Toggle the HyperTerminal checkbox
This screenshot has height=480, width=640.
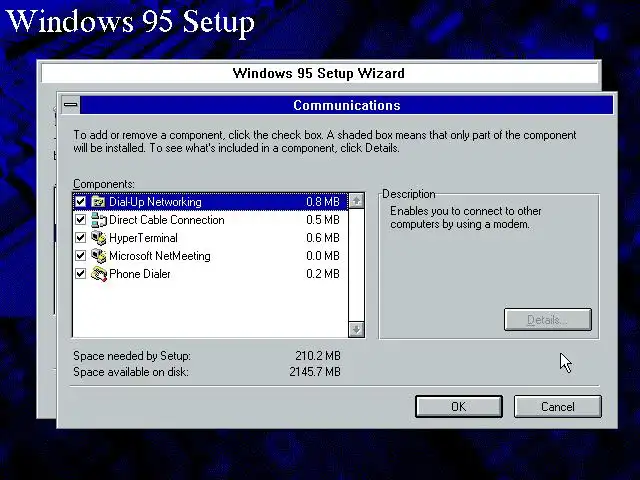point(80,238)
